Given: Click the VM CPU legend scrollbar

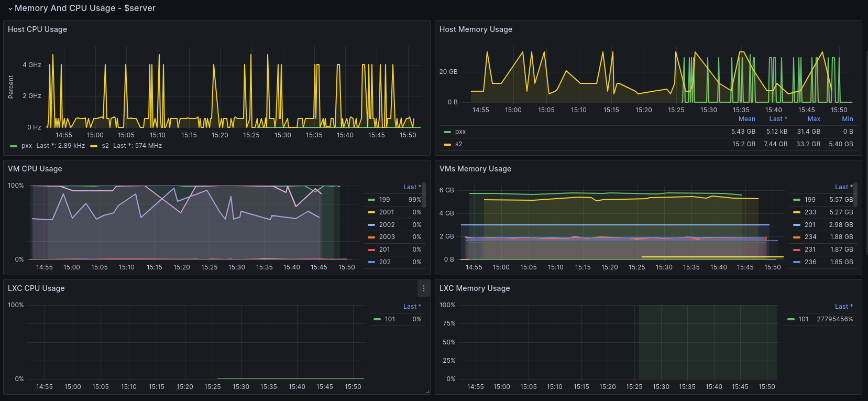Looking at the screenshot, I should (424, 195).
